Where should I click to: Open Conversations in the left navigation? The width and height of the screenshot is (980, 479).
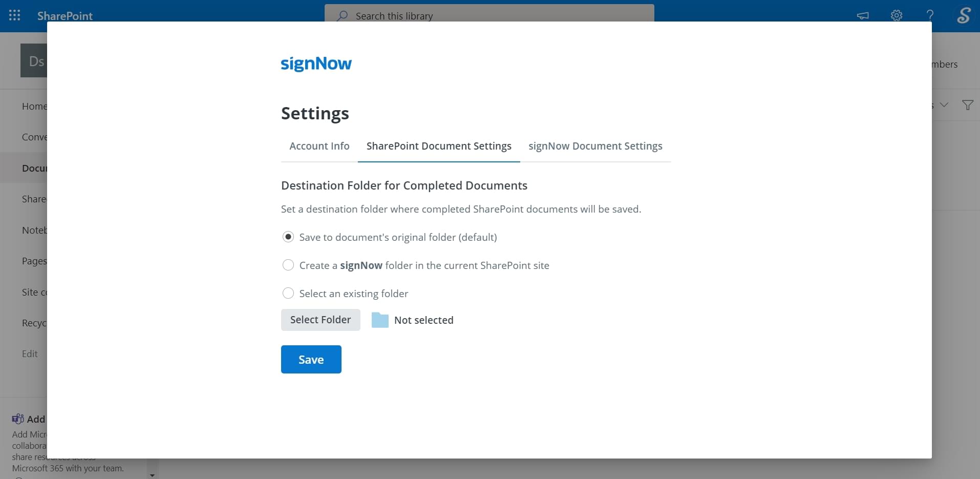coord(34,137)
